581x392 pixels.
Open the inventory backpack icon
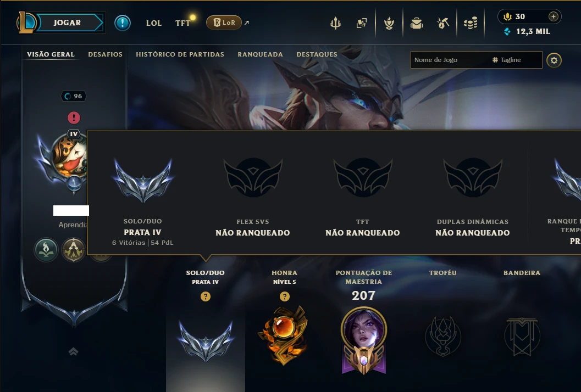click(x=417, y=23)
